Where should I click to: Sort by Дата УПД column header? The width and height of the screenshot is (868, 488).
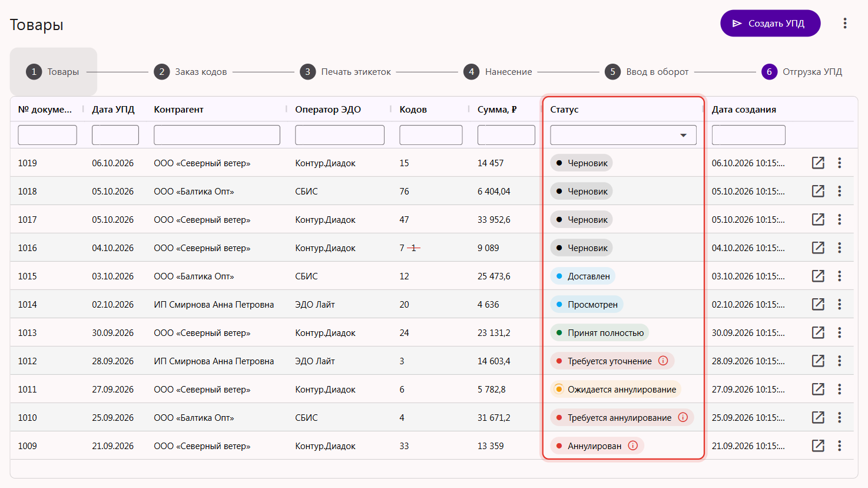point(113,109)
